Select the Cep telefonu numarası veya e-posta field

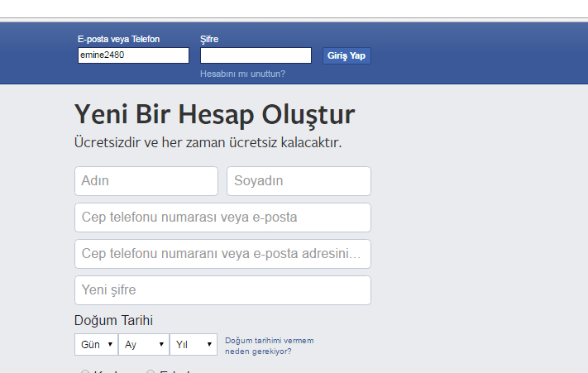coord(222,218)
